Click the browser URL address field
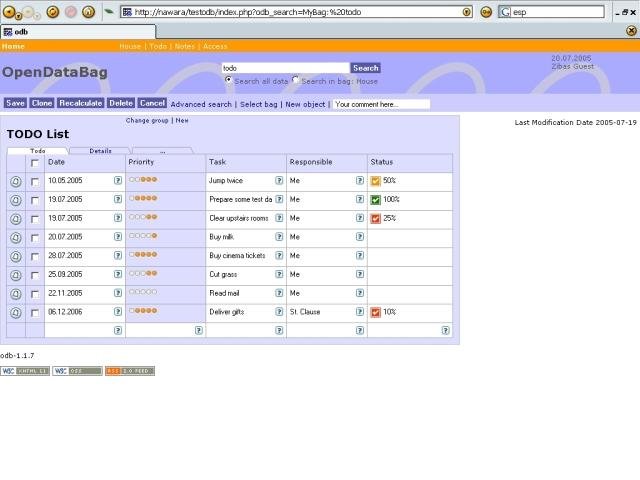The image size is (640, 480). coord(297,12)
